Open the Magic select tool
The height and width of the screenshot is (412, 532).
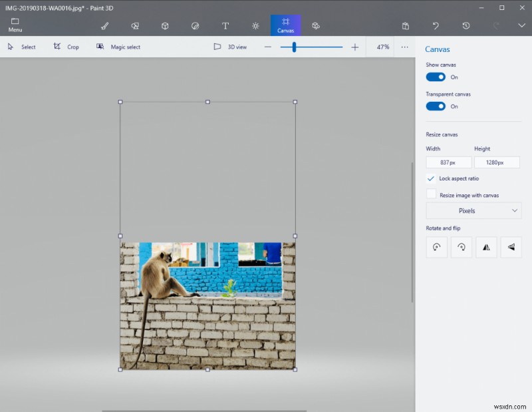tap(120, 47)
